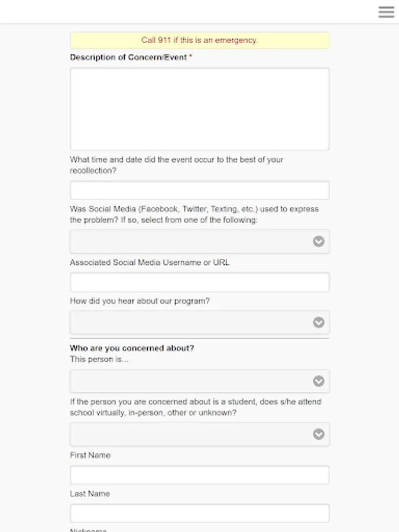Screen dimensions: 399x532
Task: Click the event time and date input field
Action: point(200,190)
